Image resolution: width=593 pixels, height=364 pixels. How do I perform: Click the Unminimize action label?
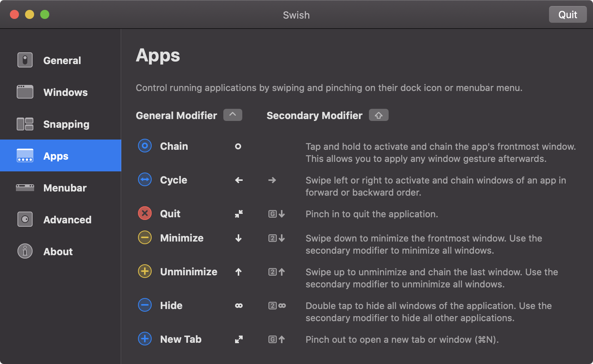(x=188, y=272)
